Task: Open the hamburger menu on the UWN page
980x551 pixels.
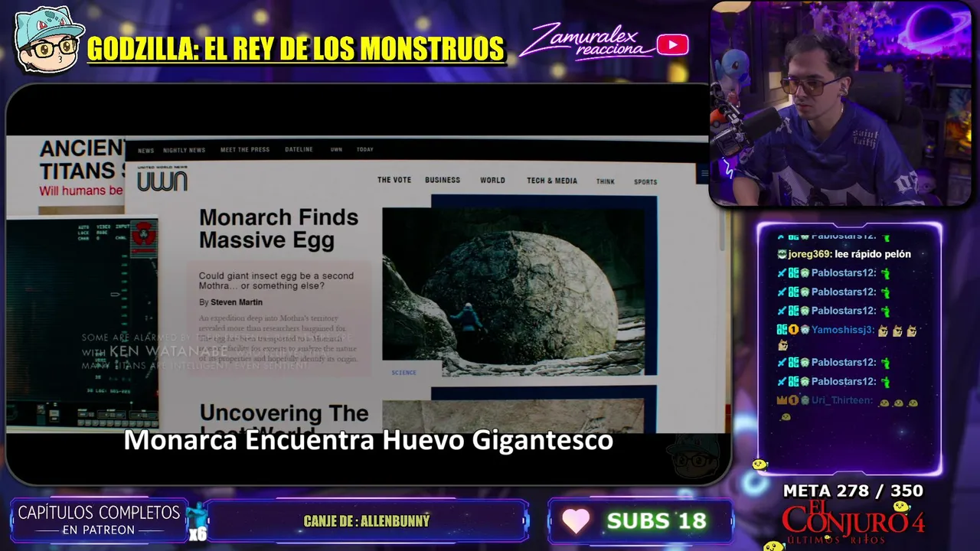Action: [704, 174]
